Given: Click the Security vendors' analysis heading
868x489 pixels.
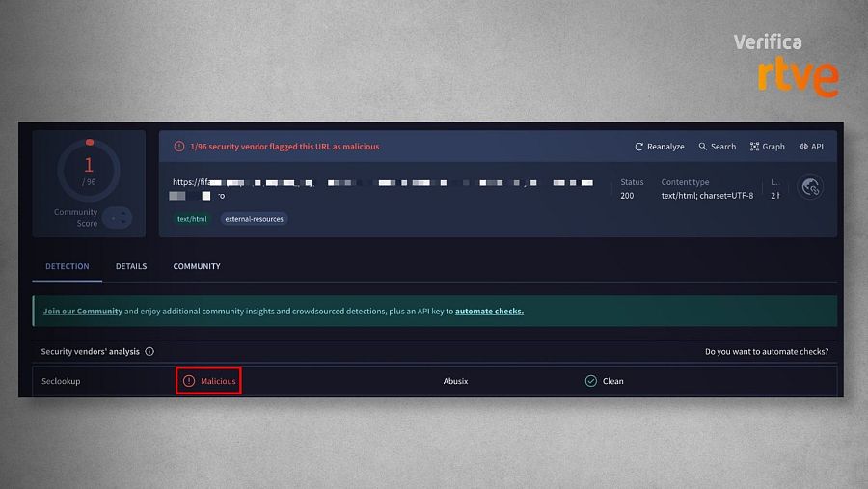Looking at the screenshot, I should tap(91, 352).
